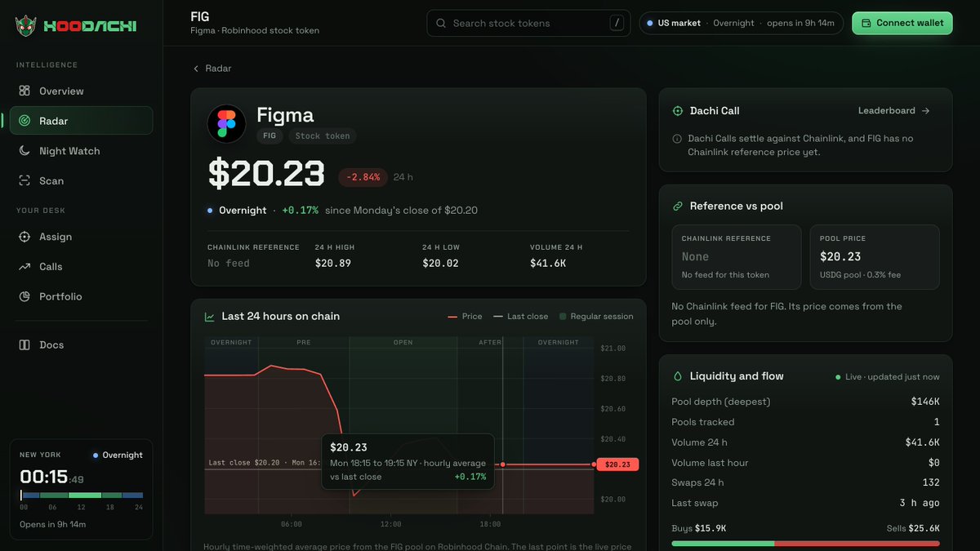Image resolution: width=980 pixels, height=551 pixels.
Task: Click the Hoodachi logo icon
Action: coord(26,25)
